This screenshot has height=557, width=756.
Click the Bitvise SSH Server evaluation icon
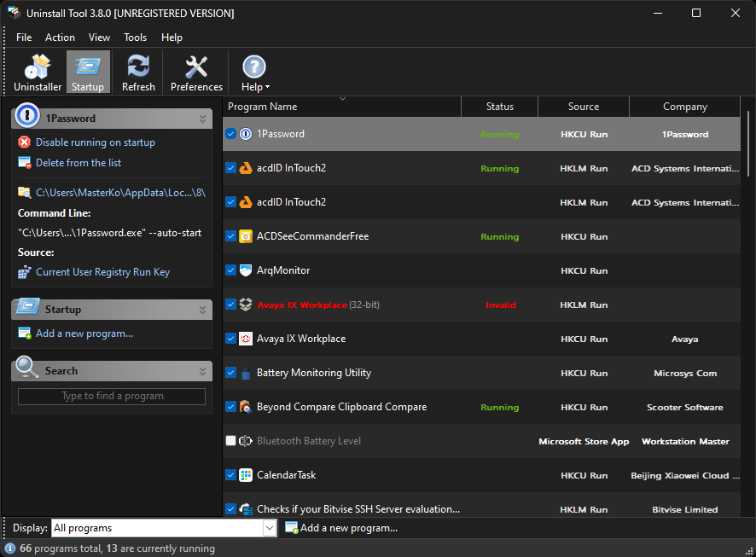pyautogui.click(x=246, y=509)
